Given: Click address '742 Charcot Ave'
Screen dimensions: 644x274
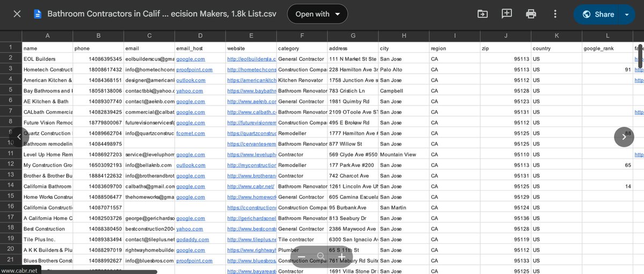Looking at the screenshot, I should point(353,176).
